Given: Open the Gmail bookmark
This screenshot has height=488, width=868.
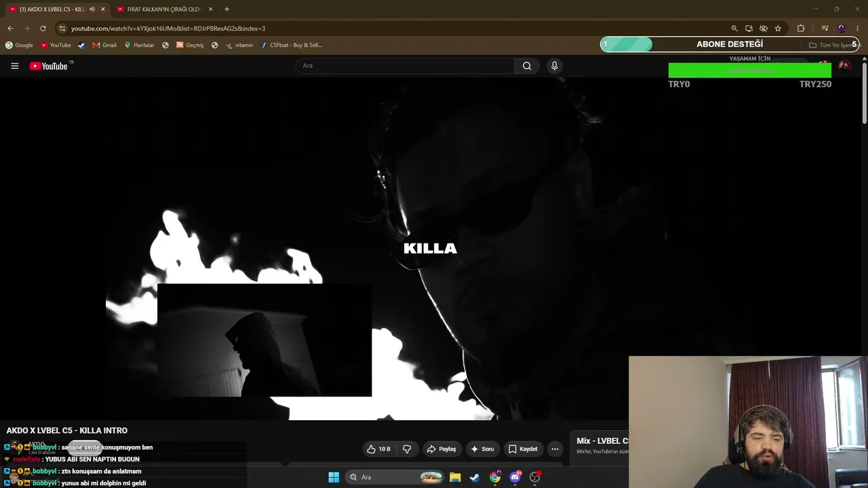Looking at the screenshot, I should pyautogui.click(x=104, y=45).
